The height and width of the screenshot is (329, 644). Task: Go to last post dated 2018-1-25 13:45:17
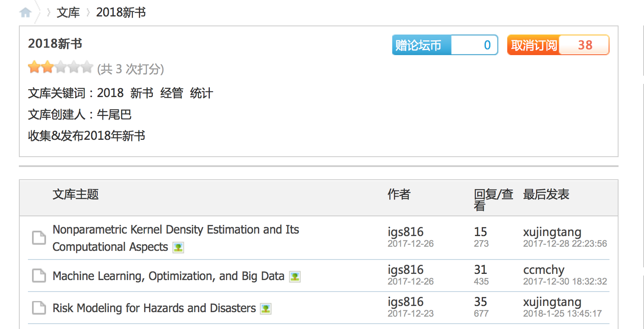tap(562, 314)
